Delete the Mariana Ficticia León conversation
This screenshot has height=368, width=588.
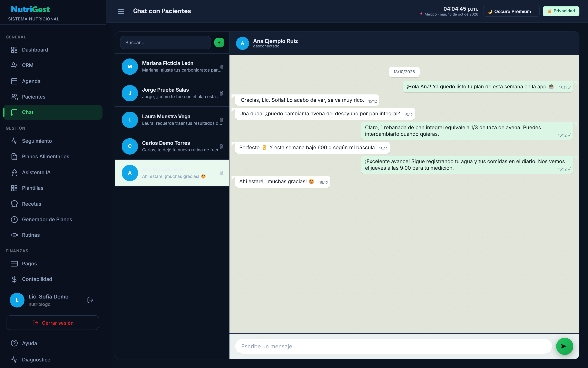click(221, 67)
